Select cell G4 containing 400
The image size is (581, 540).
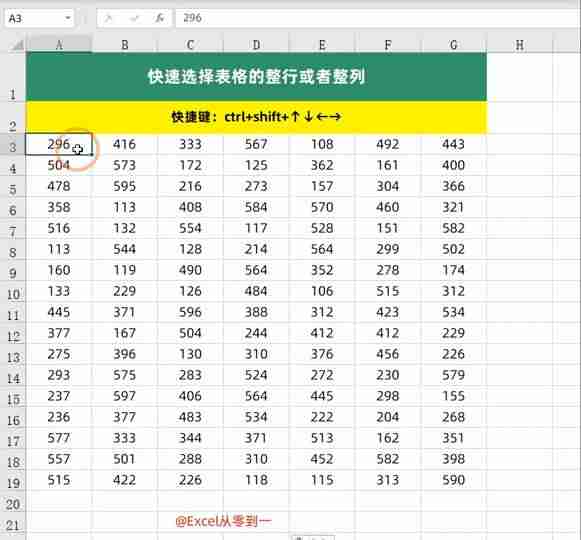point(454,165)
